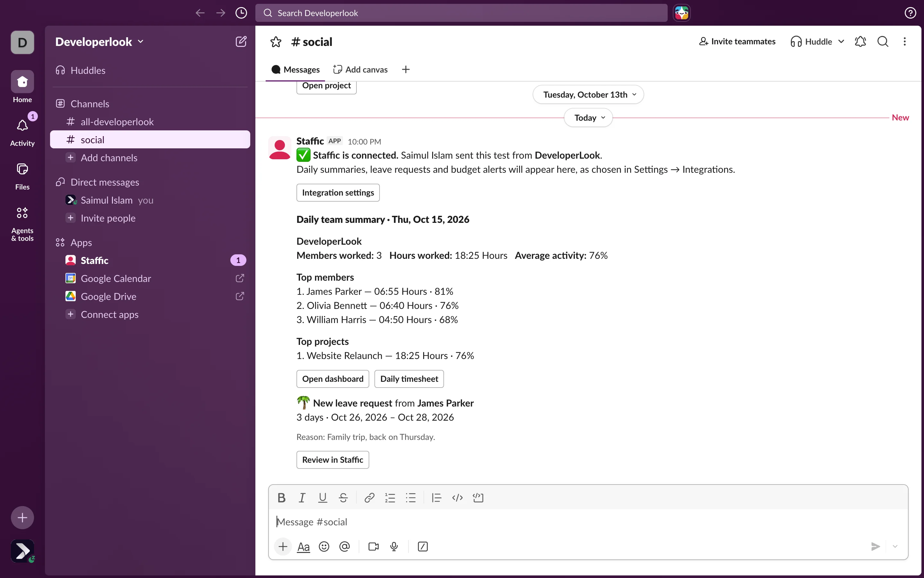Switch to the Messages tab
The height and width of the screenshot is (578, 924).
[x=295, y=70]
